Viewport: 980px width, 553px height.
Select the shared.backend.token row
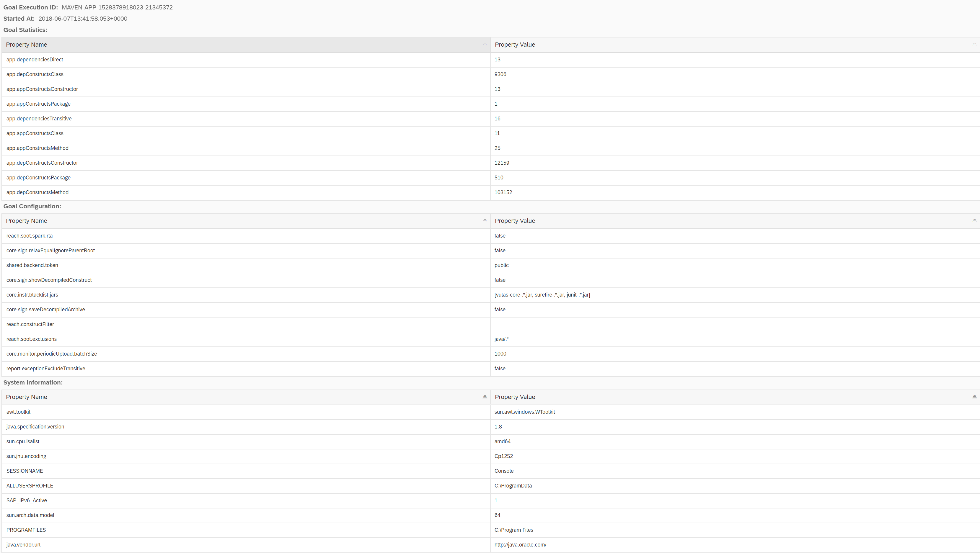(32, 266)
